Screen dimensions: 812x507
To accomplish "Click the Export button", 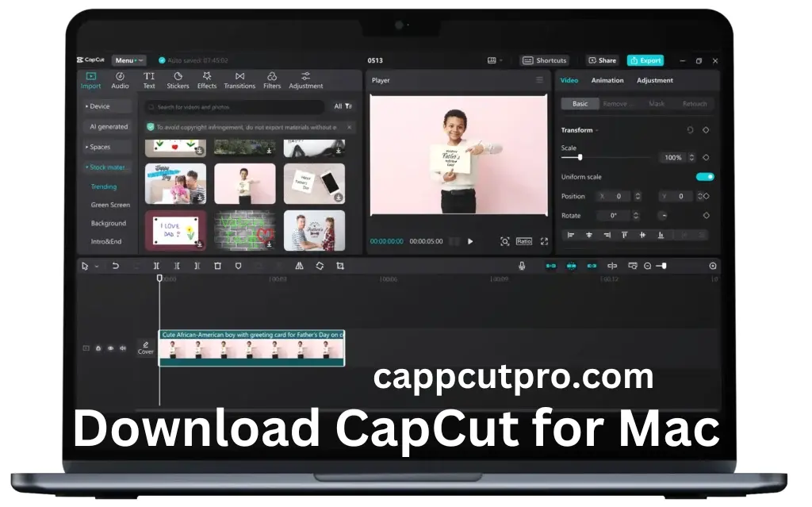I will [x=645, y=60].
